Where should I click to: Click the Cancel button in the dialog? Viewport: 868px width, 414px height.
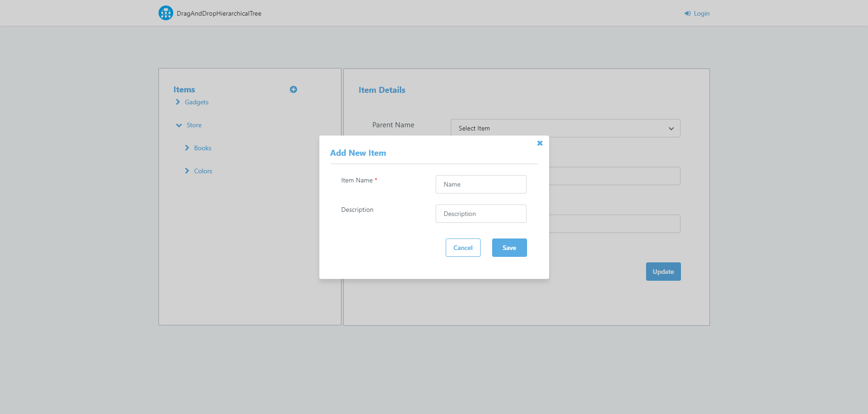click(463, 248)
